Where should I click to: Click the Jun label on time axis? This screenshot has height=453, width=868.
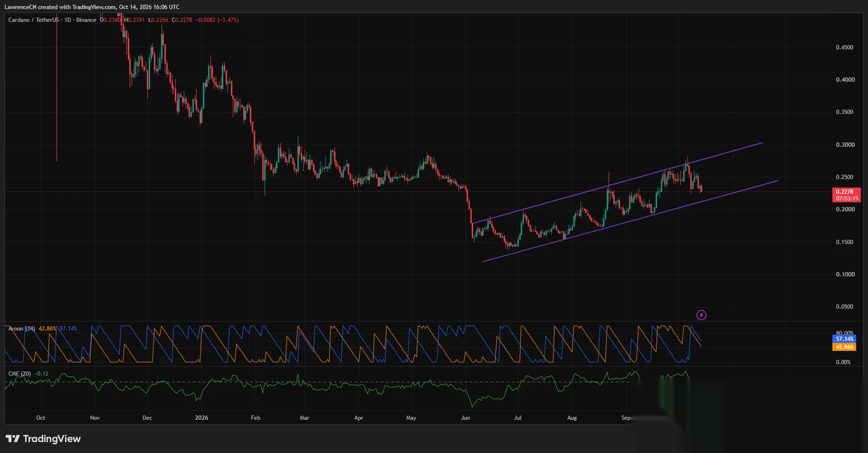[465, 418]
